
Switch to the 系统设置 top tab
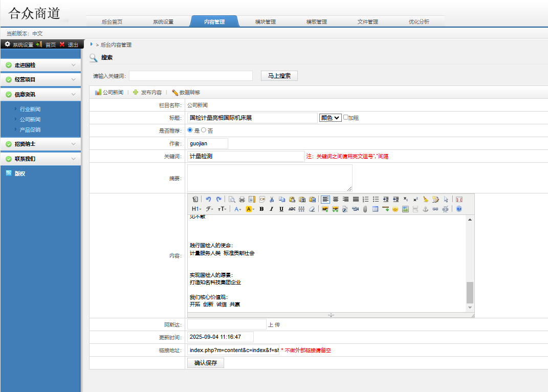point(163,22)
